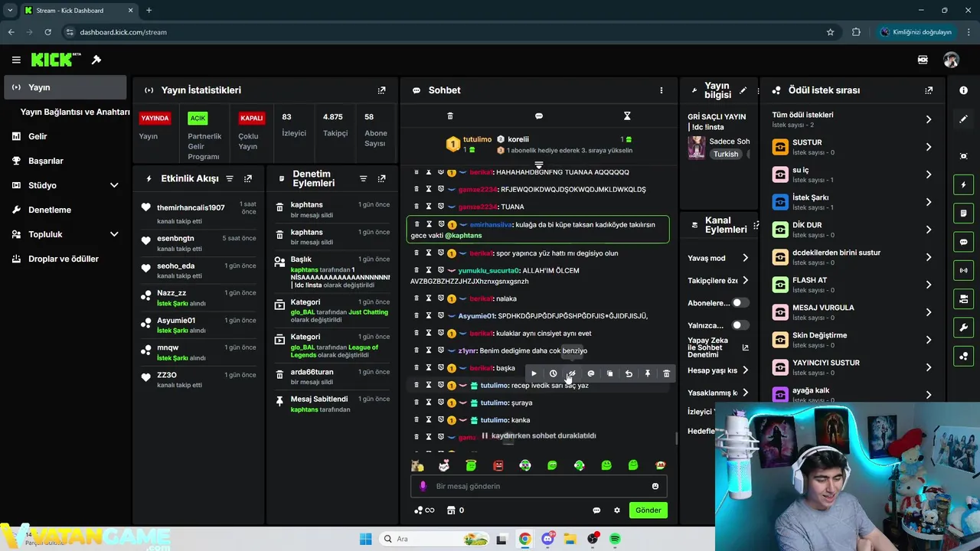Image resolution: width=980 pixels, height=551 pixels.
Task: Open the profile avatar menu
Action: (x=951, y=60)
